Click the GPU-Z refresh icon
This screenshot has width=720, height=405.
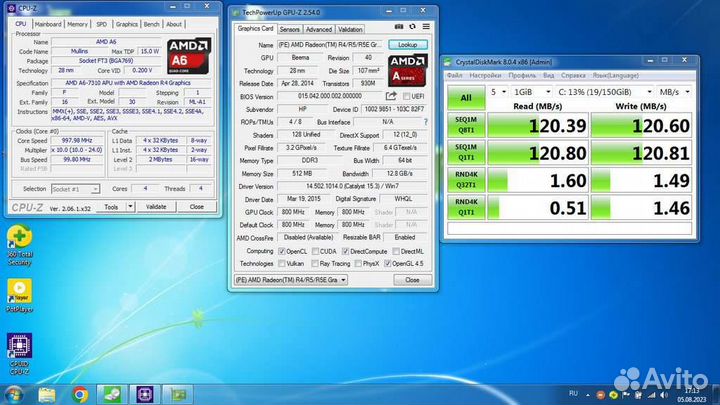click(x=412, y=27)
